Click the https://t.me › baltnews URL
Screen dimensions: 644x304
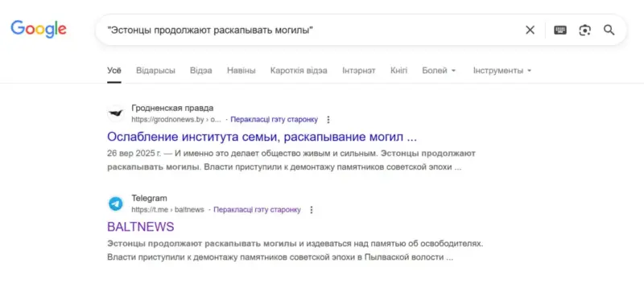tap(167, 210)
